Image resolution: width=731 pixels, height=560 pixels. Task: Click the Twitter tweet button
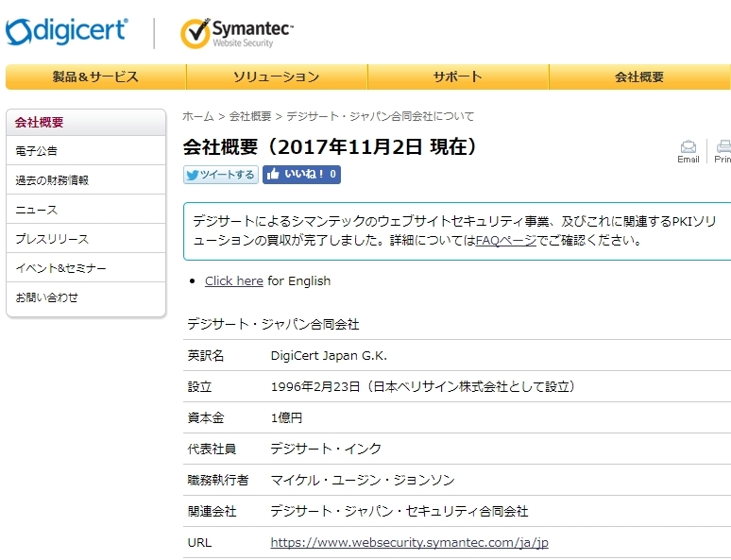220,175
